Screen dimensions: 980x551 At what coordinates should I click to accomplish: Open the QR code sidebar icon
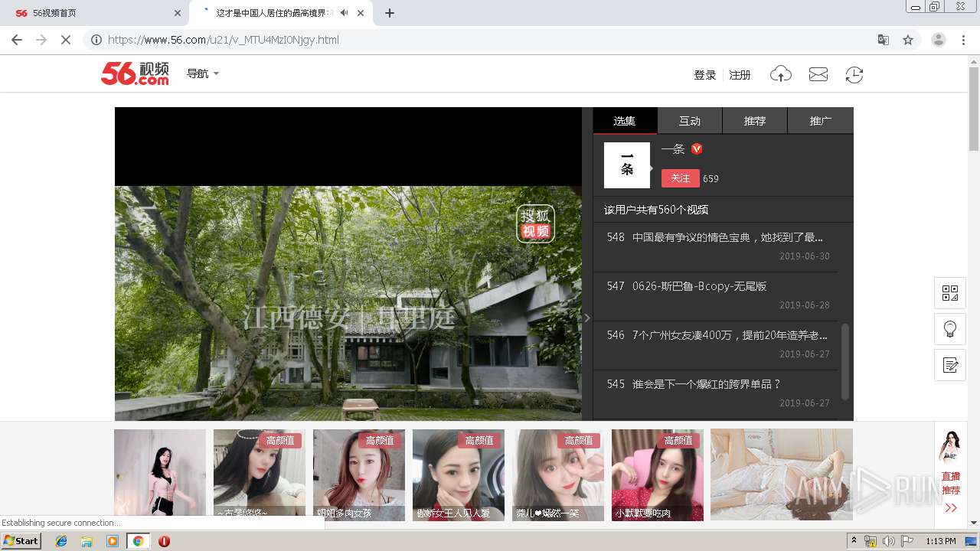(x=950, y=293)
